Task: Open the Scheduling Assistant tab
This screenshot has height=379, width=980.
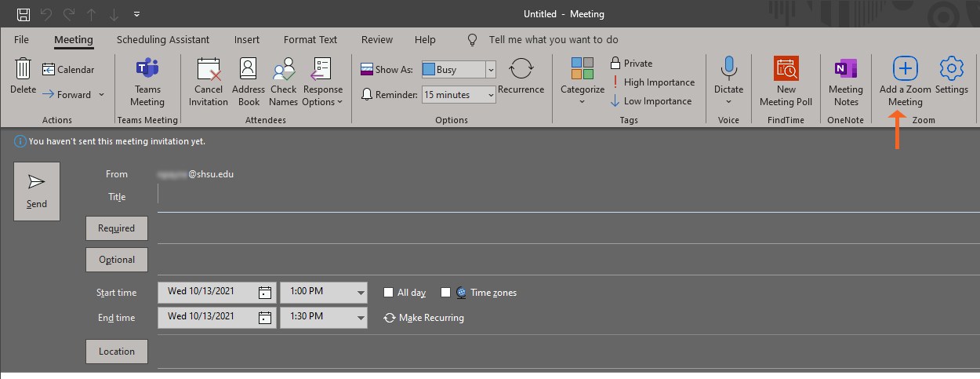Action: (163, 39)
